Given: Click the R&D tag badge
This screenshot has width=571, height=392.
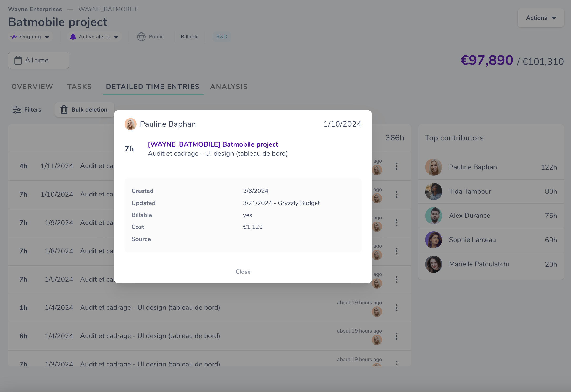Looking at the screenshot, I should 221,37.
